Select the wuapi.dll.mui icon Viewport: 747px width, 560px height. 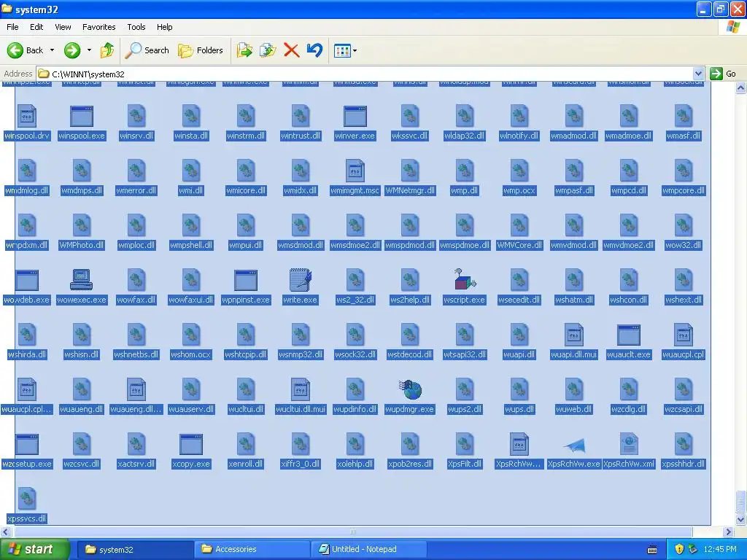[x=574, y=334]
